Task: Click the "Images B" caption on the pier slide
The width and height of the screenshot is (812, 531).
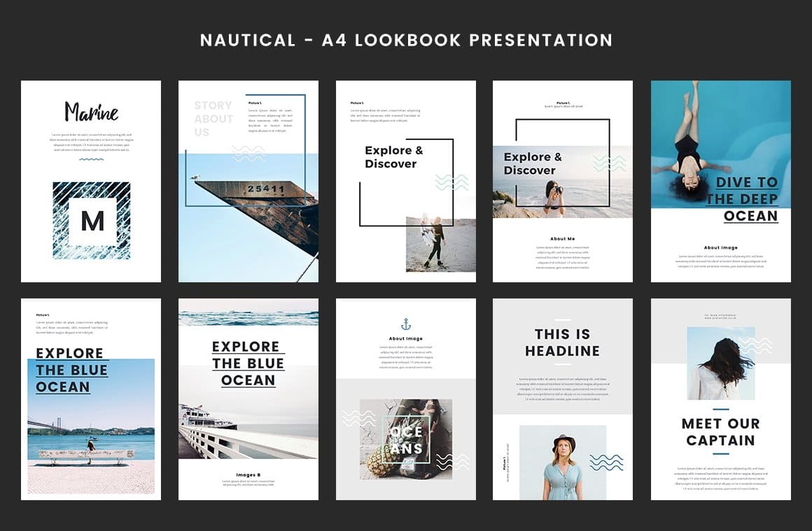Action: [246, 474]
